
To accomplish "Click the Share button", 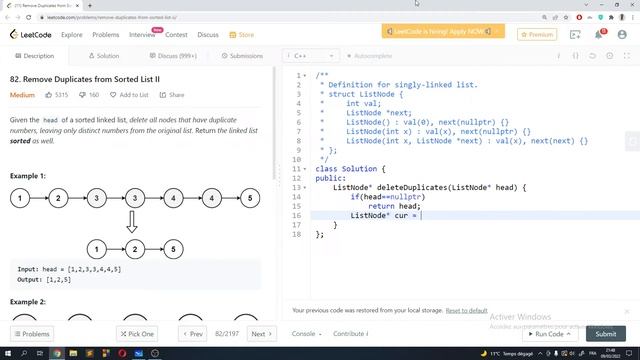I will [x=172, y=95].
